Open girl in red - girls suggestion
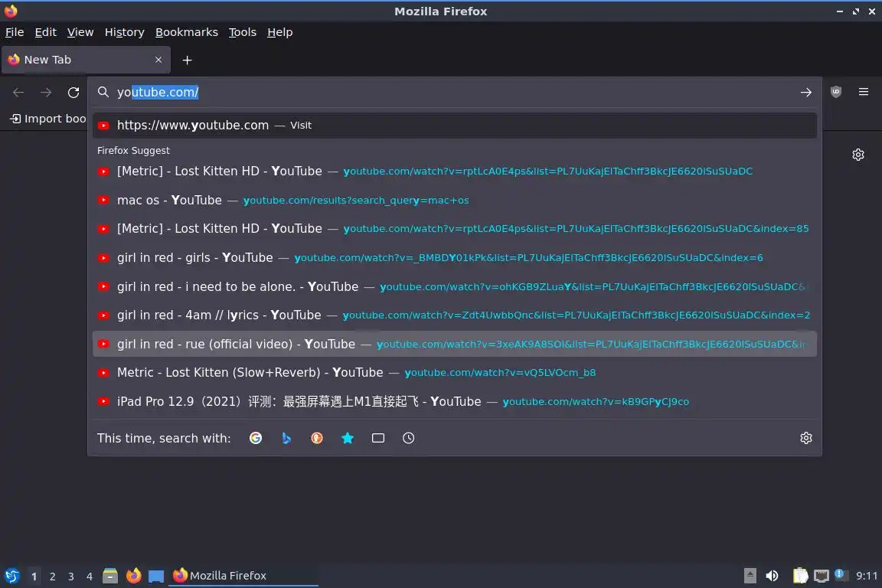The height and width of the screenshot is (588, 882). point(455,258)
